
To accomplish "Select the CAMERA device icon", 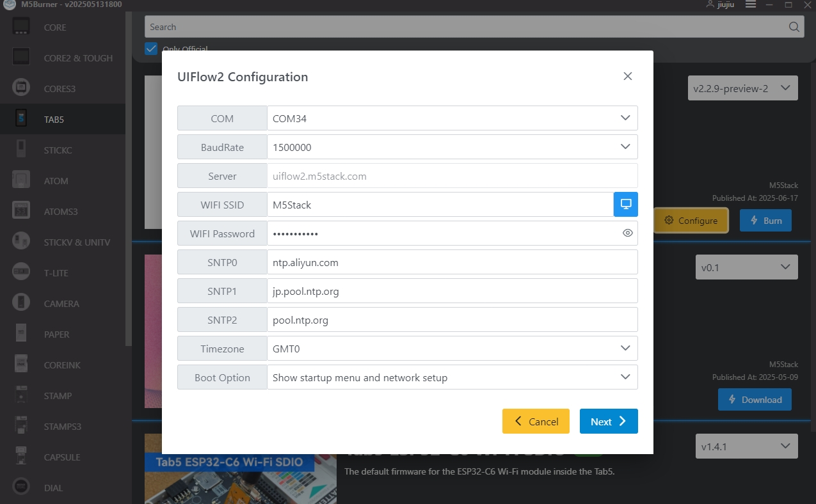I will pos(21,303).
